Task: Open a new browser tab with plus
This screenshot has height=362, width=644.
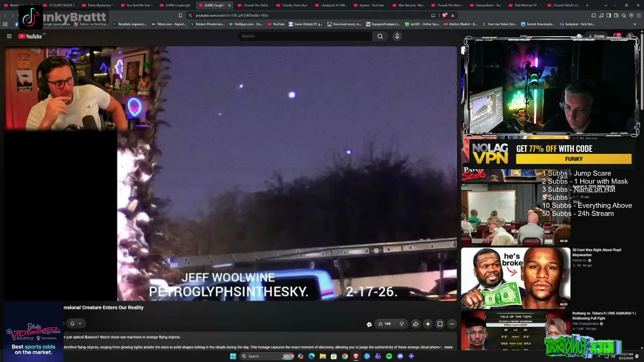Action: (587, 5)
